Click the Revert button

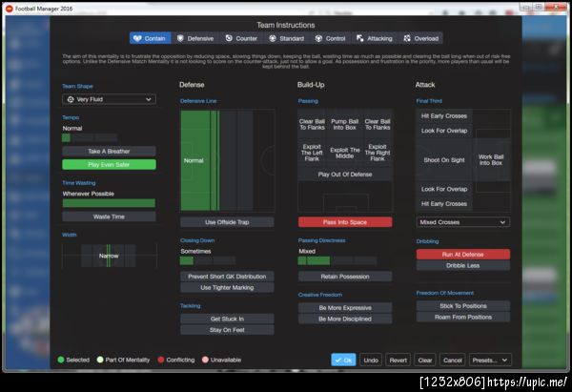click(x=398, y=361)
